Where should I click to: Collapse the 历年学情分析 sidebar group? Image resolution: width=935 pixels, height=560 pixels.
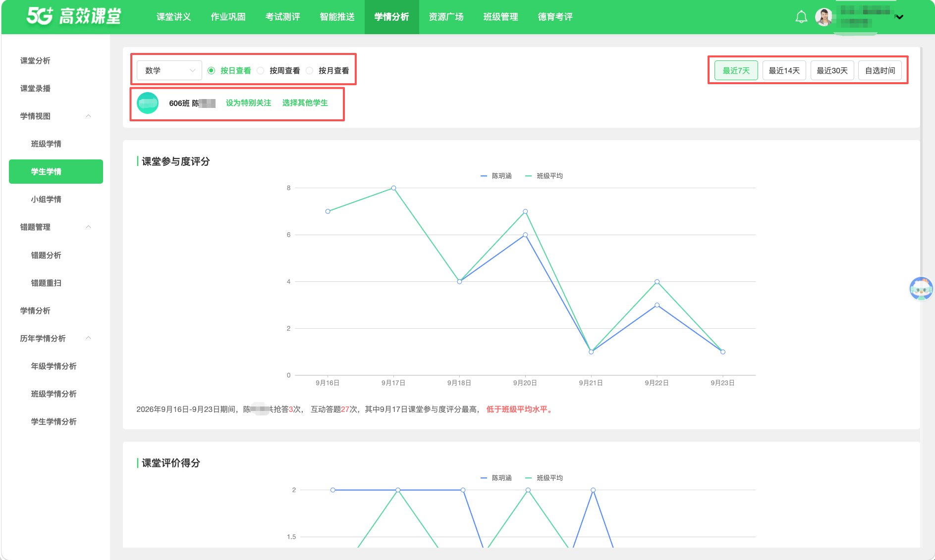[89, 339]
